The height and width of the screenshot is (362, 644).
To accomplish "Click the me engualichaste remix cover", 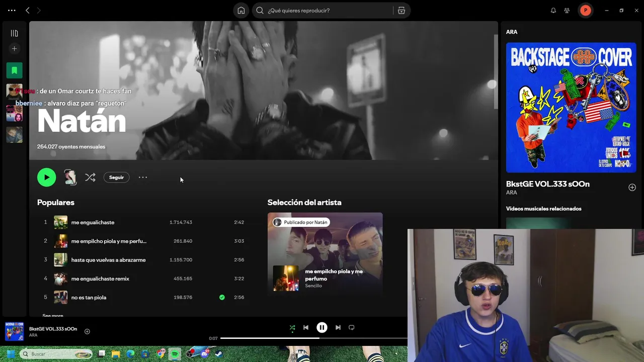I will 60,279.
